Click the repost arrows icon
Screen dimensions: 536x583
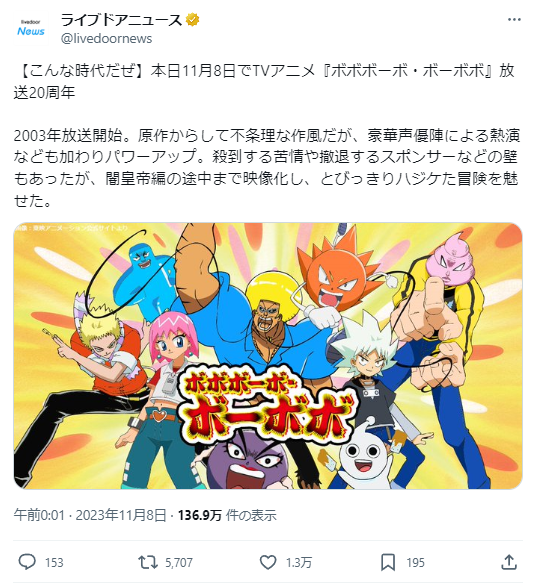tap(148, 562)
